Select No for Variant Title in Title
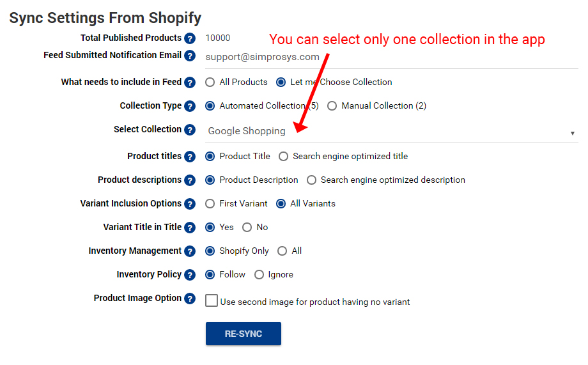 [247, 228]
